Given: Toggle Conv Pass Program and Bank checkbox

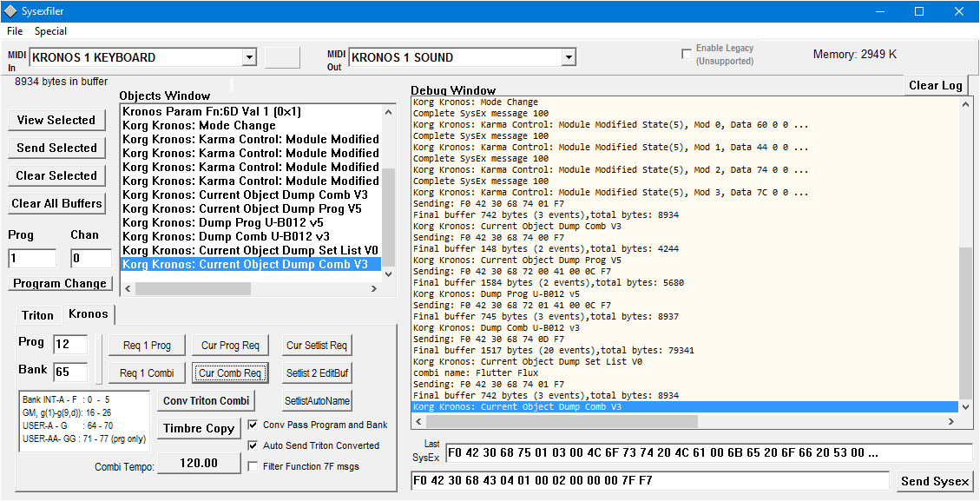Looking at the screenshot, I should click(x=253, y=425).
